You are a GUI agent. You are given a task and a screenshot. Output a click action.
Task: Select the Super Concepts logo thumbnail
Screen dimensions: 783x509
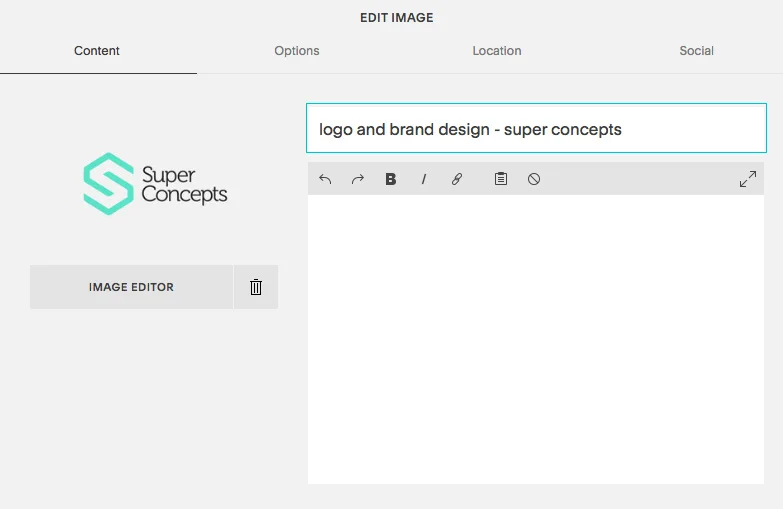pyautogui.click(x=155, y=184)
